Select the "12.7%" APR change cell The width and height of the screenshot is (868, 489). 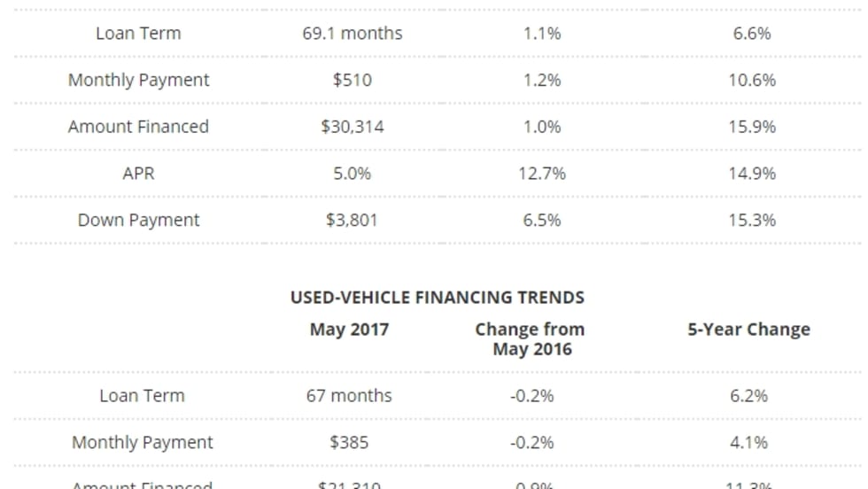point(541,174)
